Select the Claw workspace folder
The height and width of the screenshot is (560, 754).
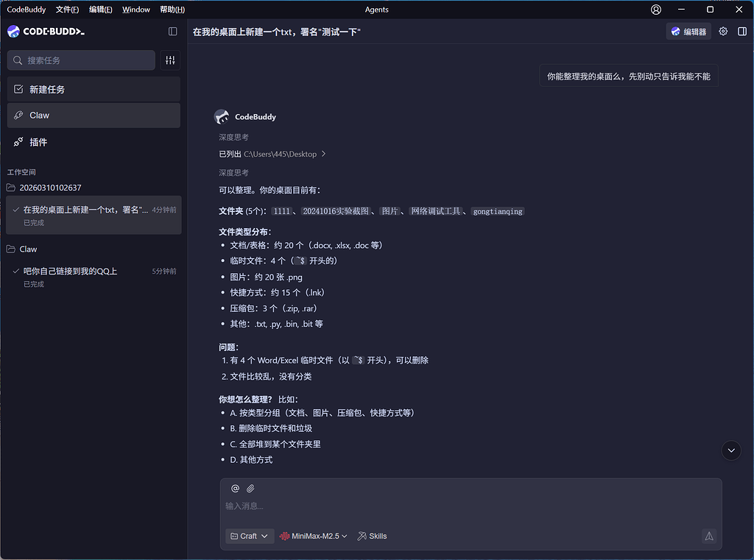click(29, 249)
